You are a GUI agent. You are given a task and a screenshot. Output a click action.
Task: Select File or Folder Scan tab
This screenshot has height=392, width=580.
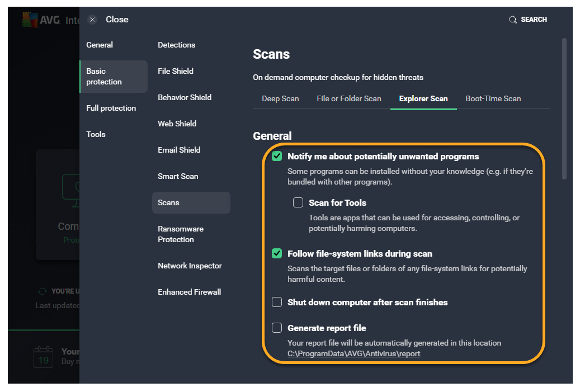(x=349, y=99)
